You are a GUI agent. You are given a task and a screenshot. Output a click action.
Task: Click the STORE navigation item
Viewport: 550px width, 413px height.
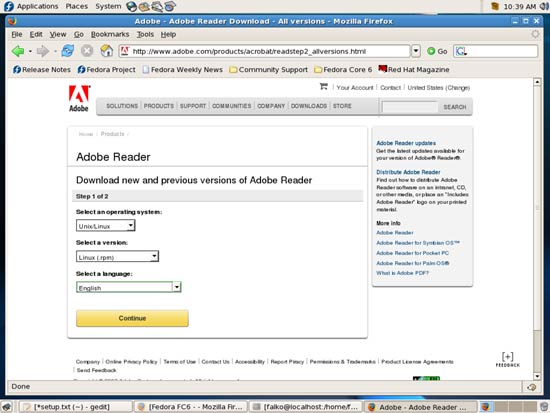(x=342, y=106)
